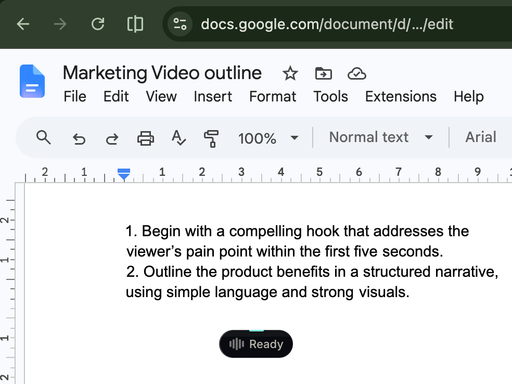Open the Tools menu
Image resolution: width=512 pixels, height=384 pixels.
point(330,97)
